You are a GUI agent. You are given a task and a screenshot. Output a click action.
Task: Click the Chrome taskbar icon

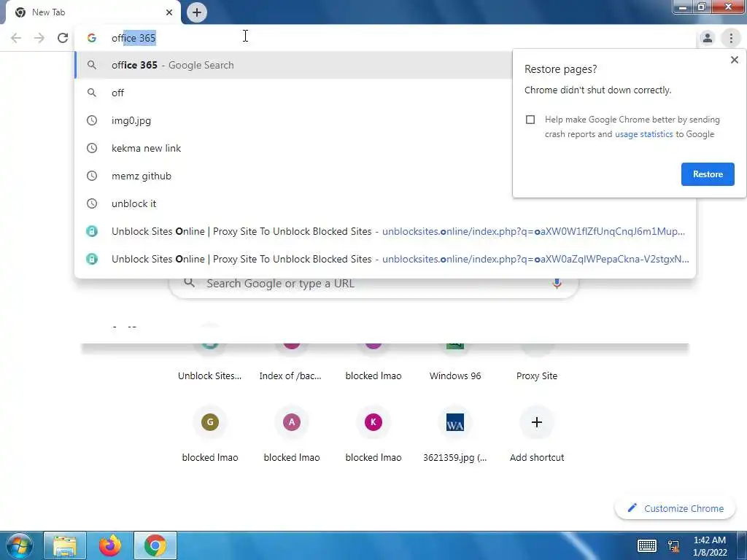coord(155,545)
